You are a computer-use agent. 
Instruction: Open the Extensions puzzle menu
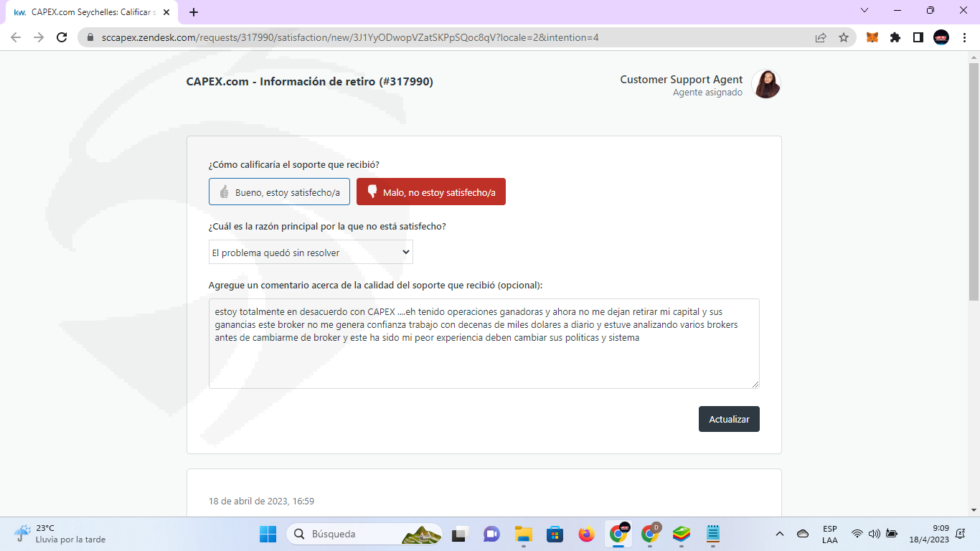[895, 37]
